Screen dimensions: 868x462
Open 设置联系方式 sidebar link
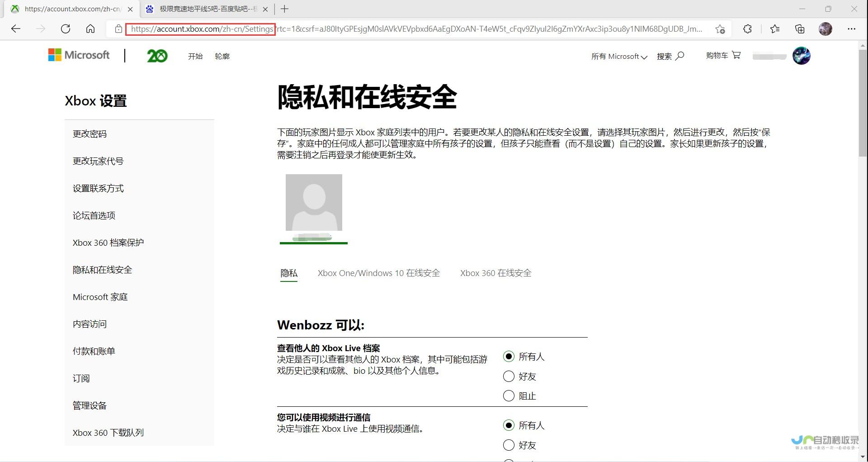point(98,188)
